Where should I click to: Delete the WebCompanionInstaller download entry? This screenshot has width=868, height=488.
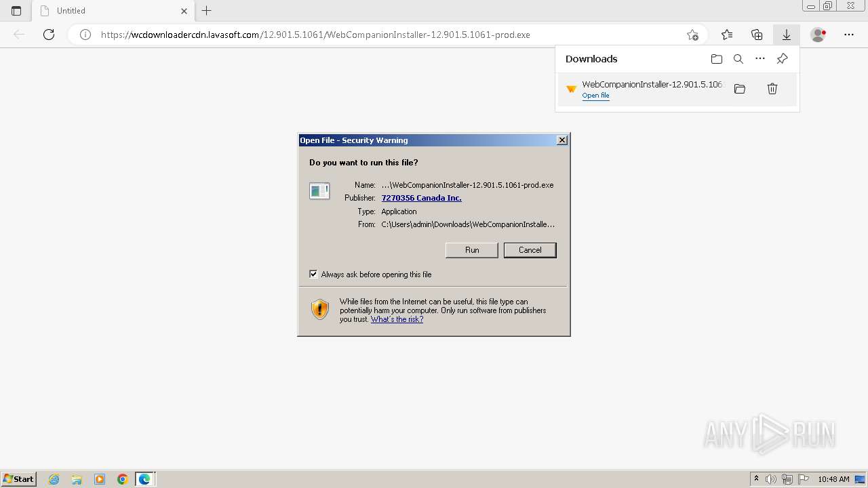tap(772, 89)
